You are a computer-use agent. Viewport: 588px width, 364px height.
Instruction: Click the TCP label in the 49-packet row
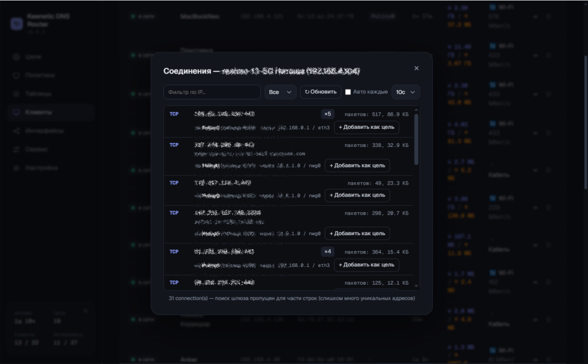(174, 183)
